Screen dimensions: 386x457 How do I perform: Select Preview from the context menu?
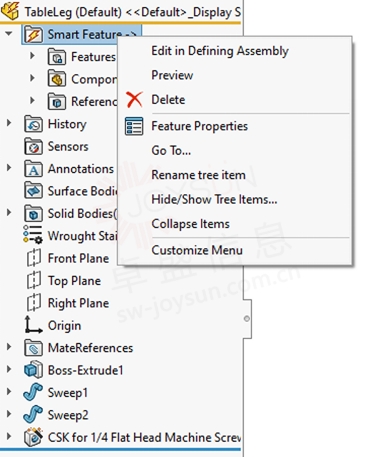click(172, 75)
